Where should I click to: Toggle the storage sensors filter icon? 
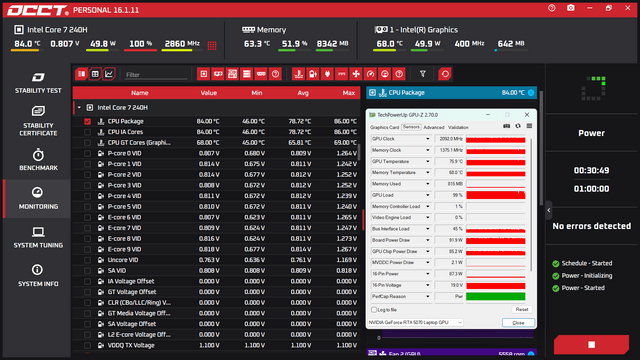coord(247,74)
